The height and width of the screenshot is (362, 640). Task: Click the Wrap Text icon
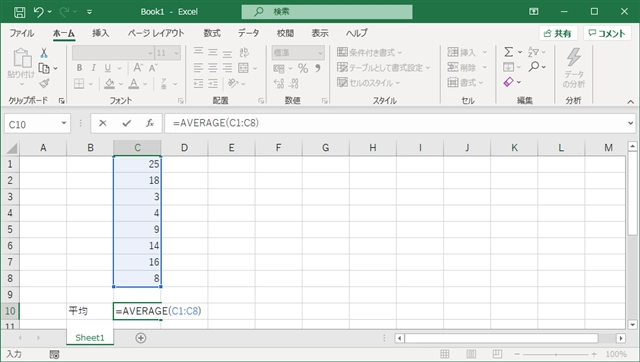(x=244, y=52)
